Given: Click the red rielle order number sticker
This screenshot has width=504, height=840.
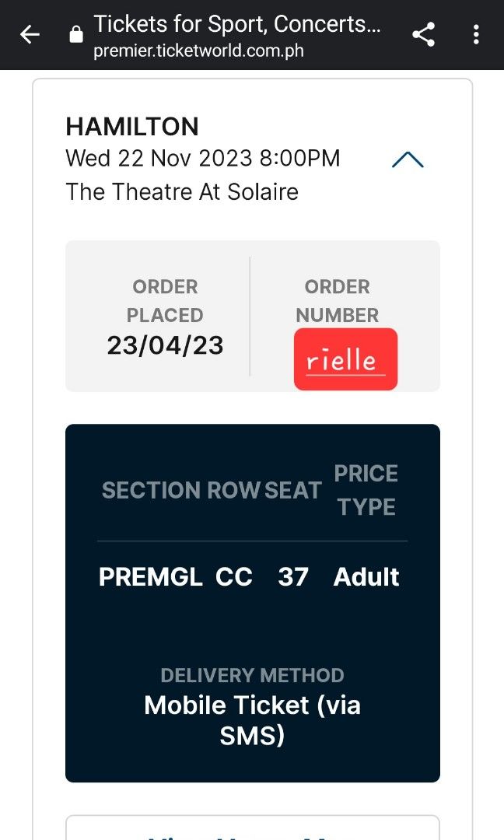Looking at the screenshot, I should pyautogui.click(x=345, y=359).
